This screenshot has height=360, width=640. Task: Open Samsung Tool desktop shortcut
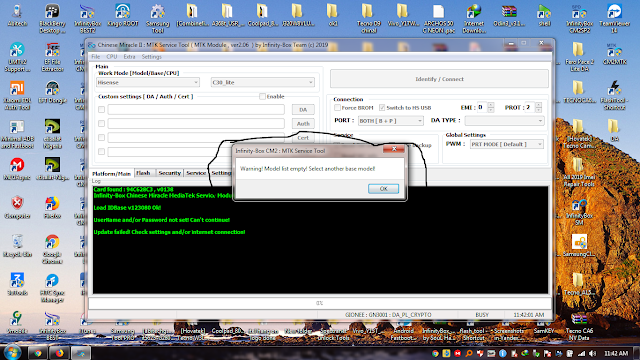[x=158, y=18]
